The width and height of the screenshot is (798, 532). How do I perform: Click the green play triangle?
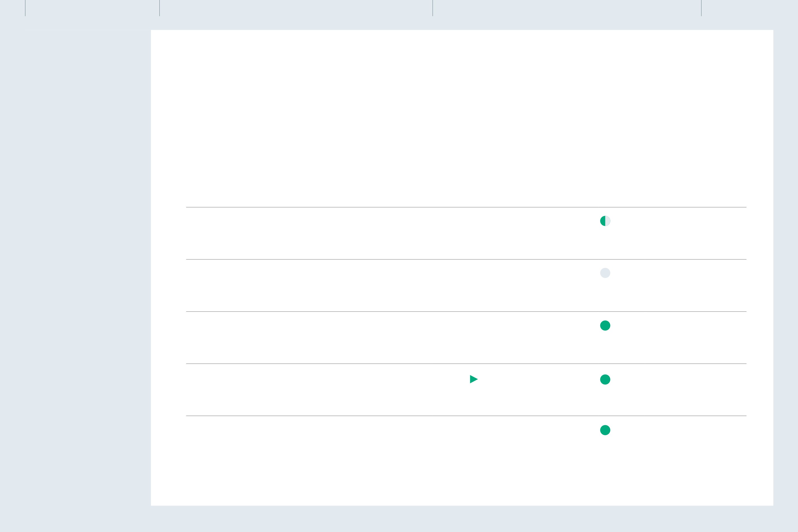pyautogui.click(x=474, y=379)
